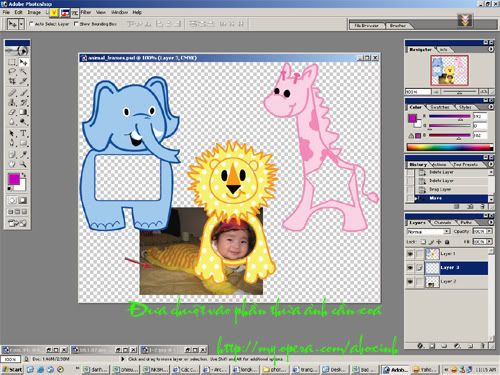This screenshot has width=500, height=375.
Task: Open the layer blend mode dropdown
Action: [x=429, y=231]
